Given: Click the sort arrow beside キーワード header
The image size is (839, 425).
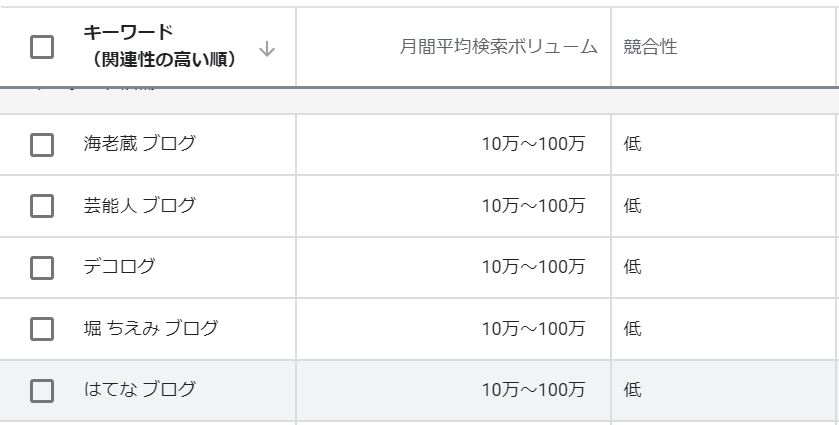Looking at the screenshot, I should pos(267,49).
